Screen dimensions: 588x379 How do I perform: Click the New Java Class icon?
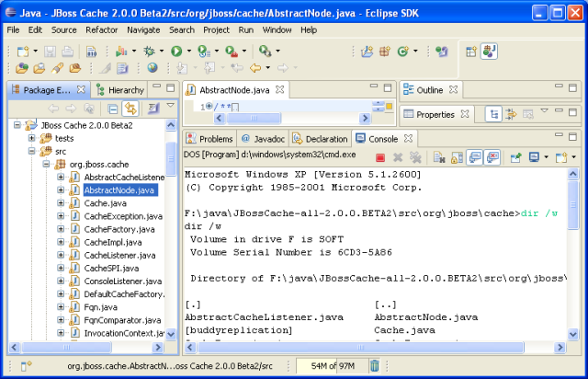pyautogui.click(x=403, y=52)
